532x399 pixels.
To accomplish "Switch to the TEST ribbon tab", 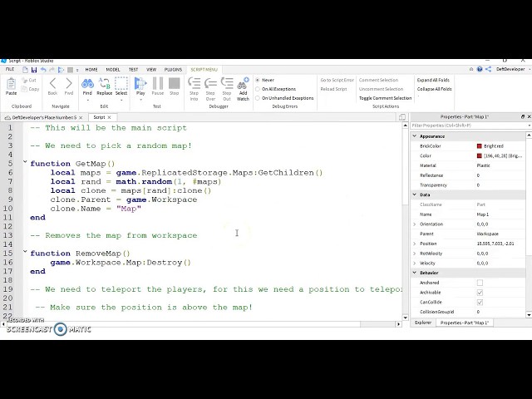I will coord(133,70).
